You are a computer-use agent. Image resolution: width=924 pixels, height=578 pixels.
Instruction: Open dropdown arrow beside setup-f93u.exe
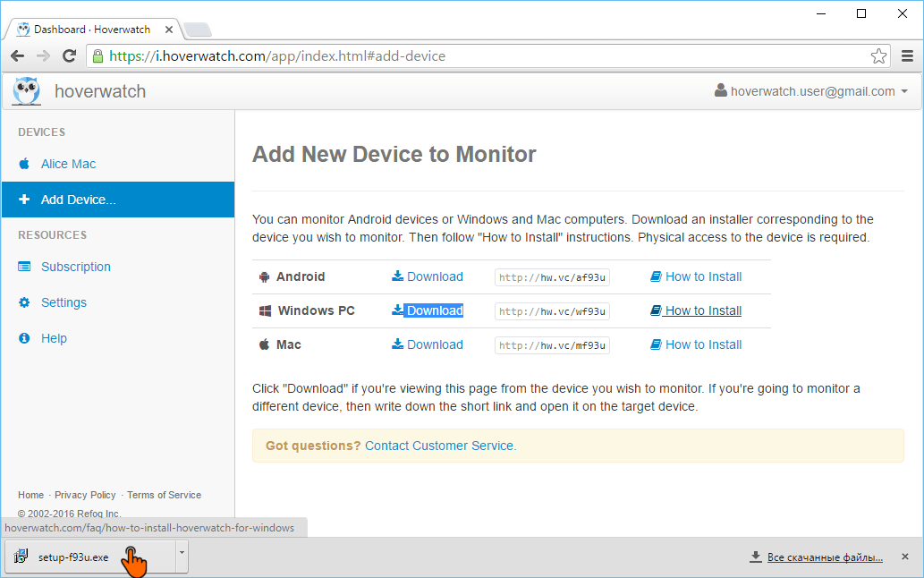click(x=182, y=553)
